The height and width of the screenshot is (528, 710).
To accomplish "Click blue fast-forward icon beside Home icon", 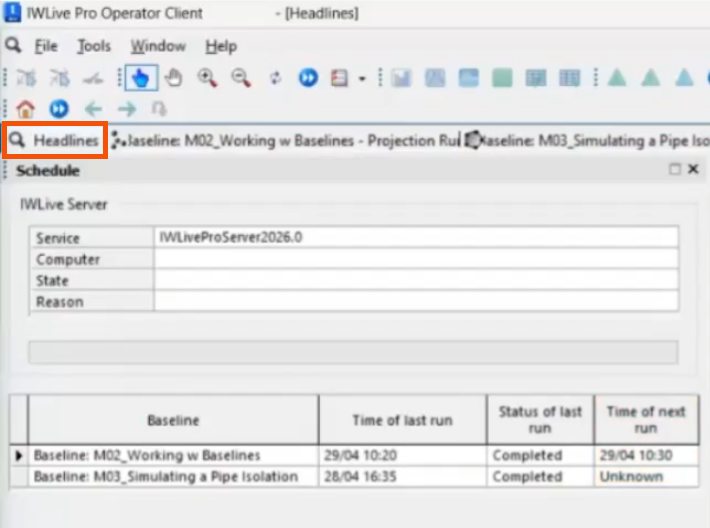I will [59, 109].
